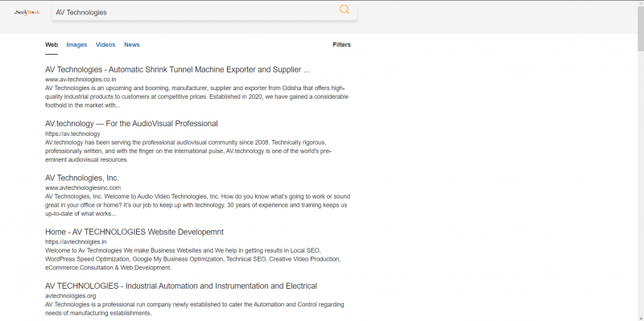Screen dimensions: 644x321
Task: Open the Filters options
Action: click(x=341, y=45)
